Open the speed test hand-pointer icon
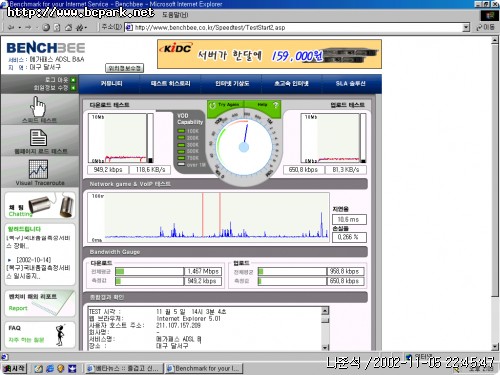Screen dimensions: 500x375 click(37, 106)
